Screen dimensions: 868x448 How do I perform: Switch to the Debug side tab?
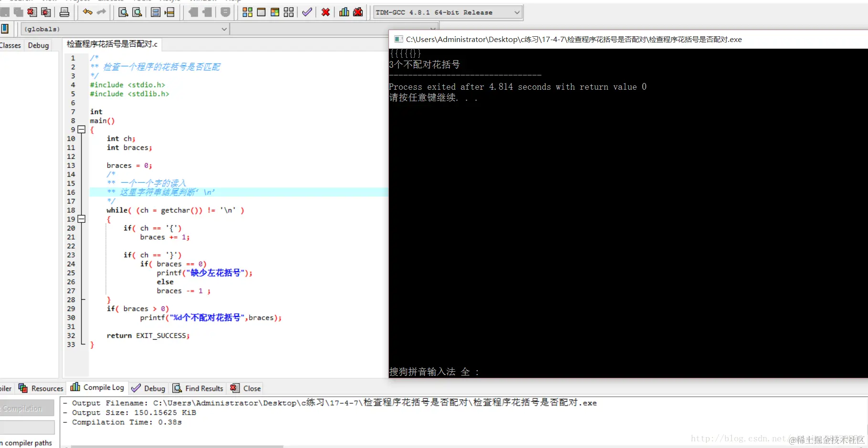point(38,45)
